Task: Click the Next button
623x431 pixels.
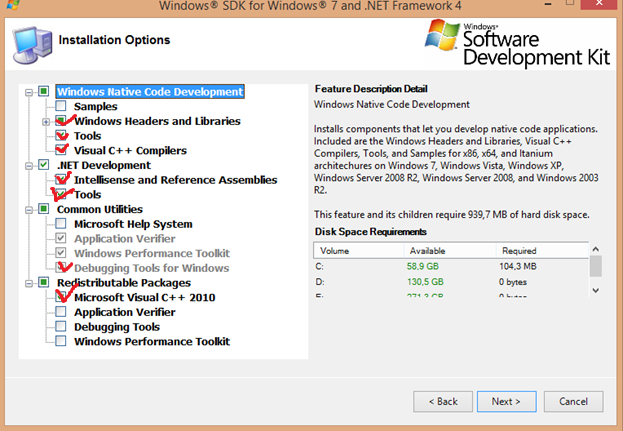Action: 507,402
